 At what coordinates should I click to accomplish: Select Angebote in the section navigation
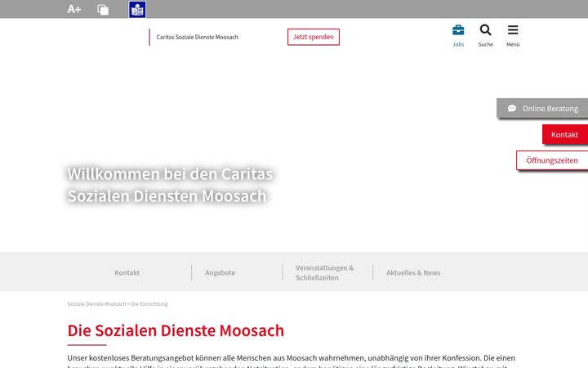point(220,272)
